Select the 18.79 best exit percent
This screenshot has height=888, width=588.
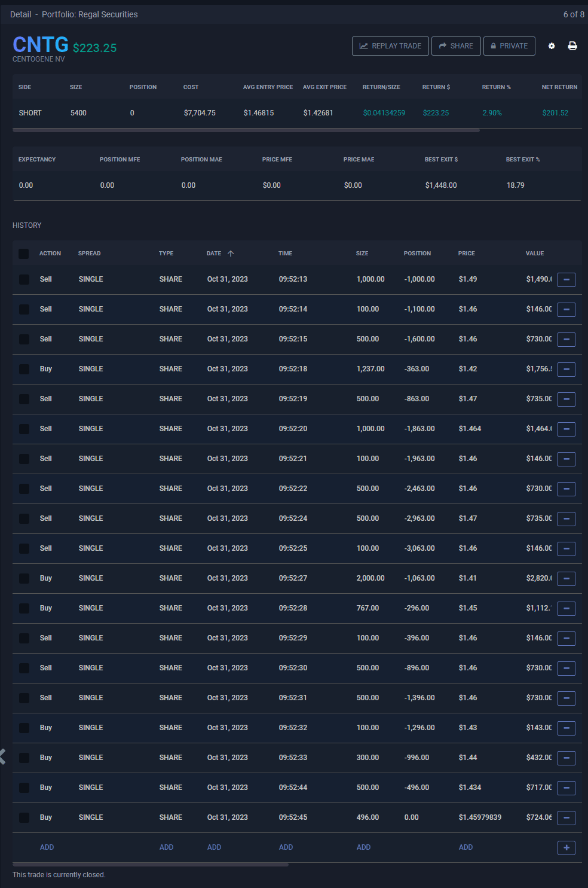[515, 185]
